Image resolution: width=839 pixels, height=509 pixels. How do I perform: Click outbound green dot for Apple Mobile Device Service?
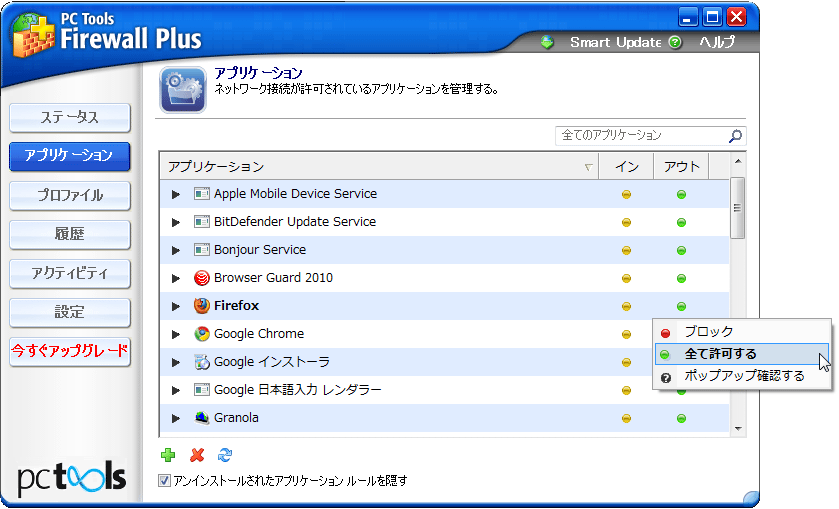pyautogui.click(x=681, y=194)
